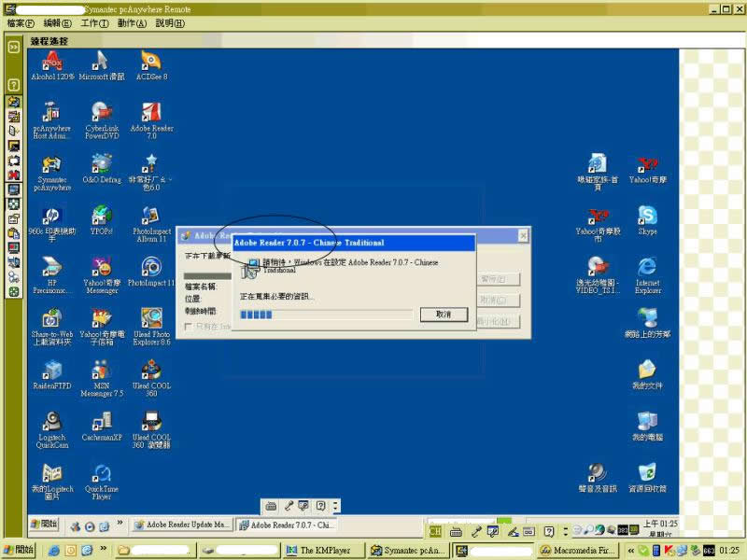Image resolution: width=747 pixels, height=560 pixels.
Task: Select the PhotoImpact Album 11 desktop icon
Action: 151,224
